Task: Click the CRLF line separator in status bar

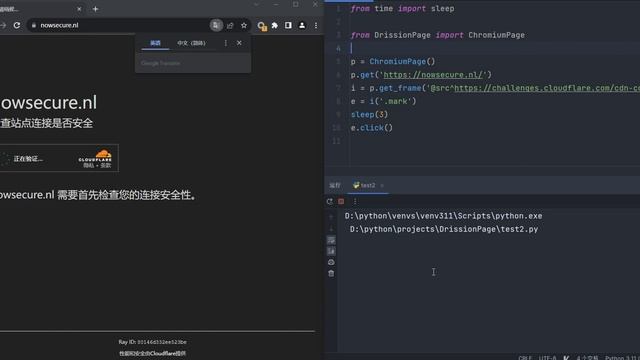Action: 525,358
